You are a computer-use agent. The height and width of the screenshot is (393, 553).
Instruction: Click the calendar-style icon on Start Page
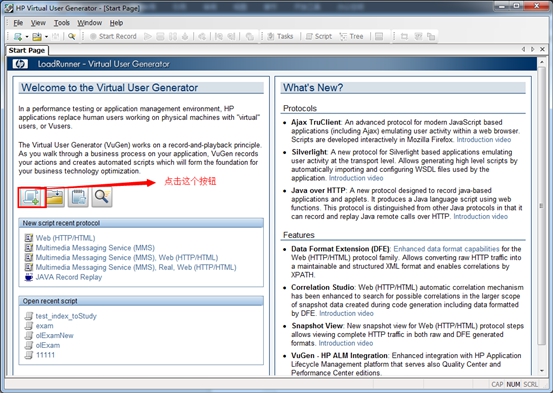point(78,197)
